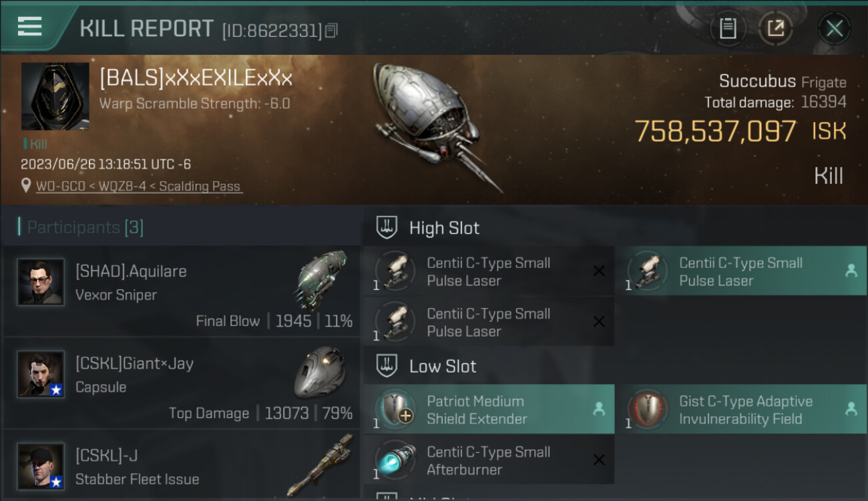This screenshot has height=501, width=868.
Task: Click the High Slot section header
Action: pos(444,228)
